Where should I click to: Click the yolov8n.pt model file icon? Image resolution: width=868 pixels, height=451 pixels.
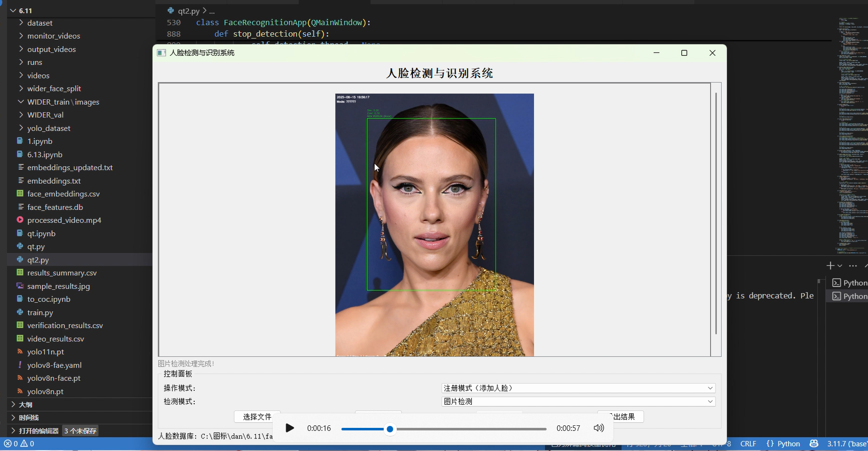pos(20,391)
